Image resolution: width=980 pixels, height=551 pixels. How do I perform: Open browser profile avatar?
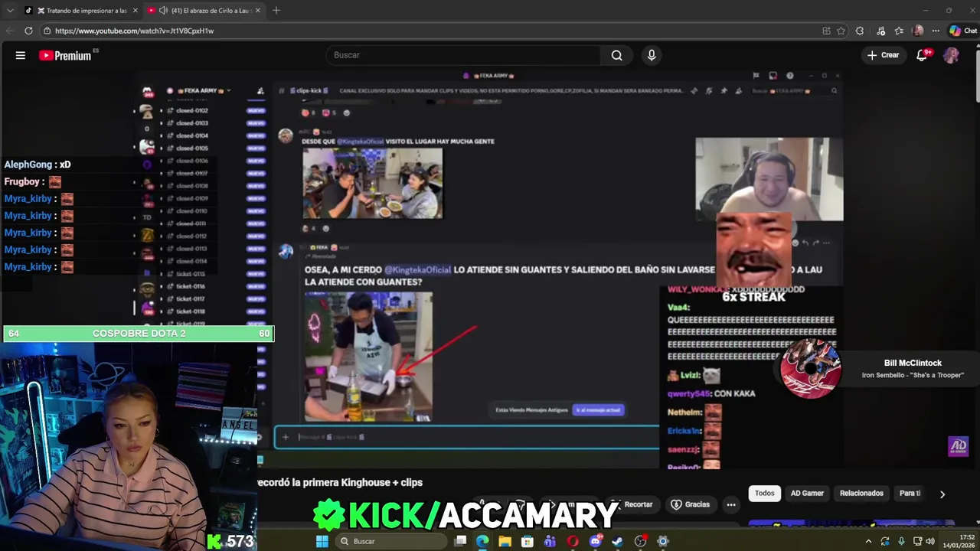click(918, 31)
